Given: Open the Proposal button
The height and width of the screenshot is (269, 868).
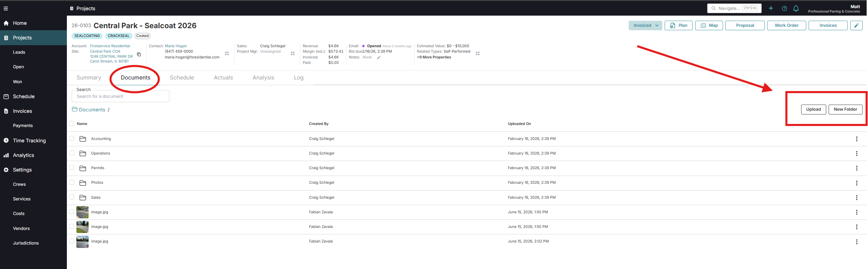Looking at the screenshot, I should tap(745, 25).
